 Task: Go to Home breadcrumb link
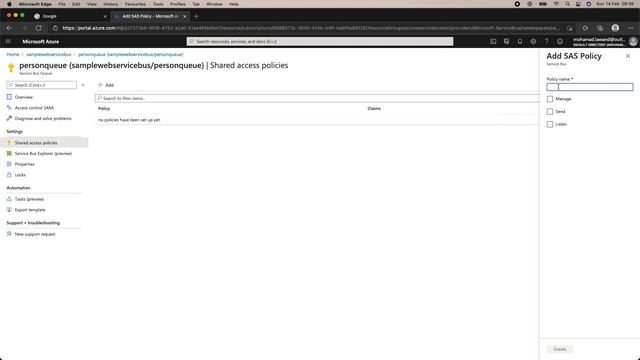13,54
